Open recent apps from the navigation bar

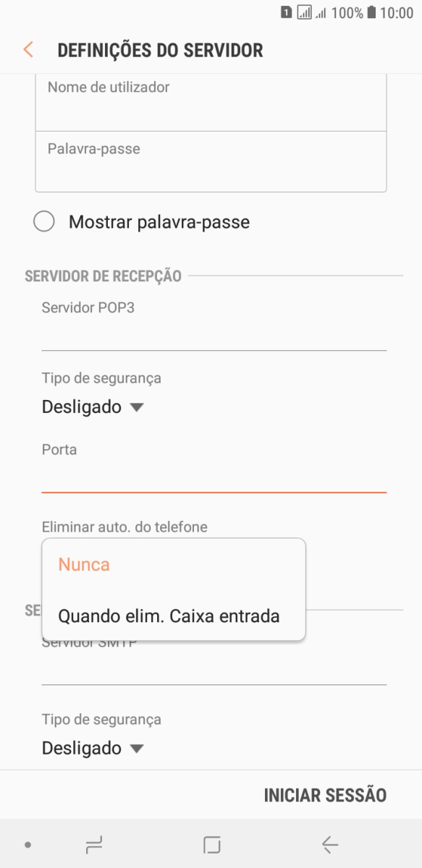coord(93,843)
